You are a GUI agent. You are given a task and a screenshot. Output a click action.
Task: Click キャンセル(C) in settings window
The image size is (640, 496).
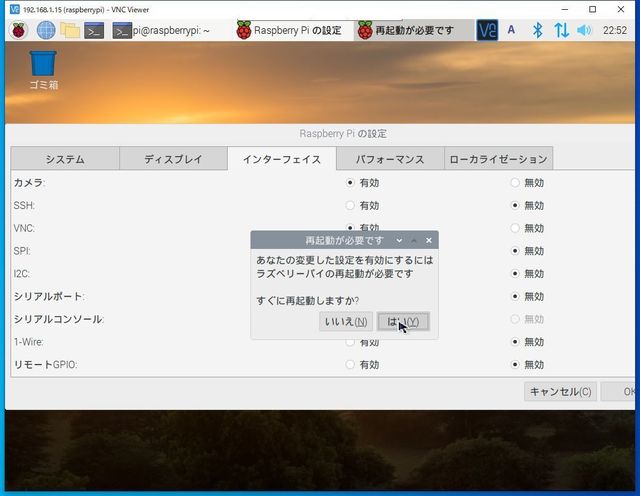click(560, 391)
